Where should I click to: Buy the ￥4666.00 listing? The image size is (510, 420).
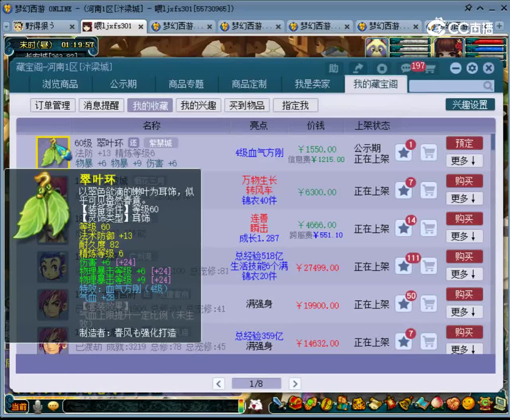(x=464, y=219)
